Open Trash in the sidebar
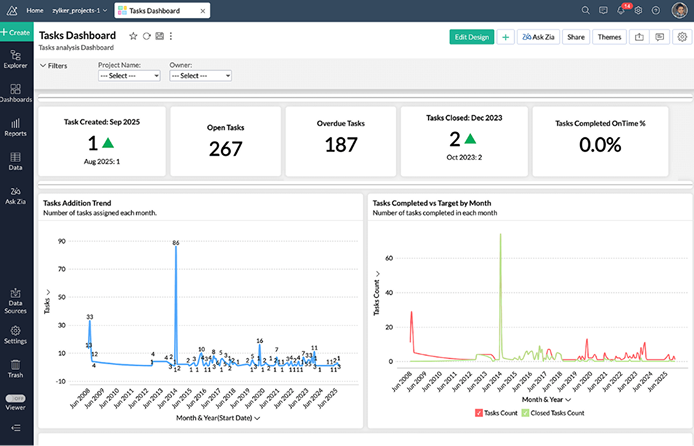 [16, 368]
